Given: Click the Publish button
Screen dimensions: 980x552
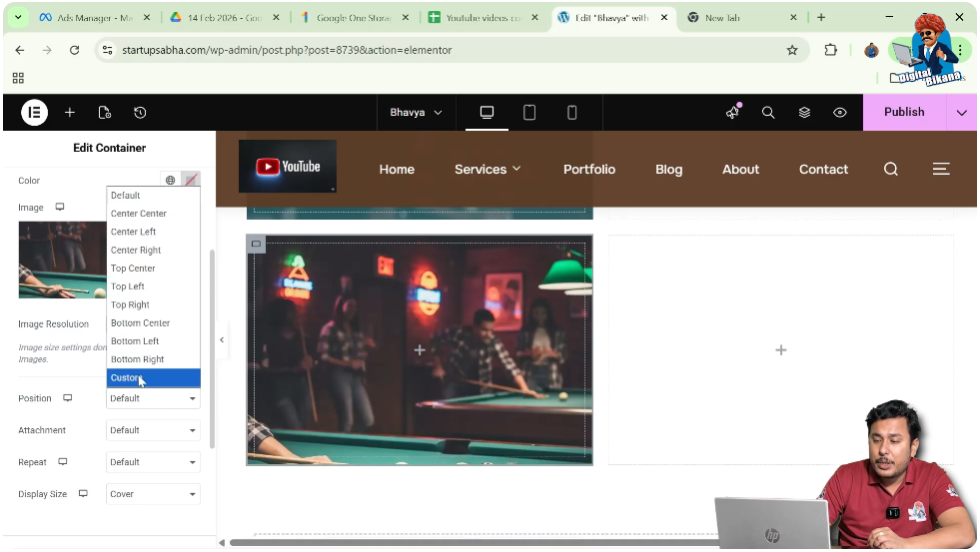Looking at the screenshot, I should tap(903, 113).
